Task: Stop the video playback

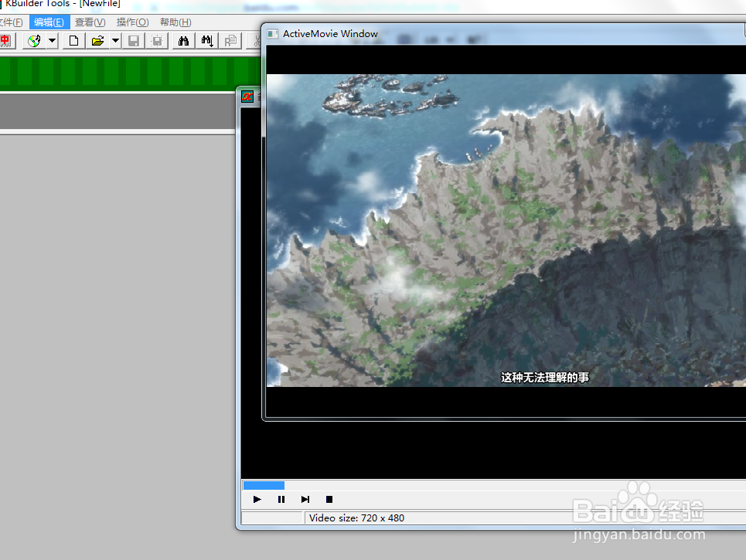Action: pyautogui.click(x=329, y=499)
